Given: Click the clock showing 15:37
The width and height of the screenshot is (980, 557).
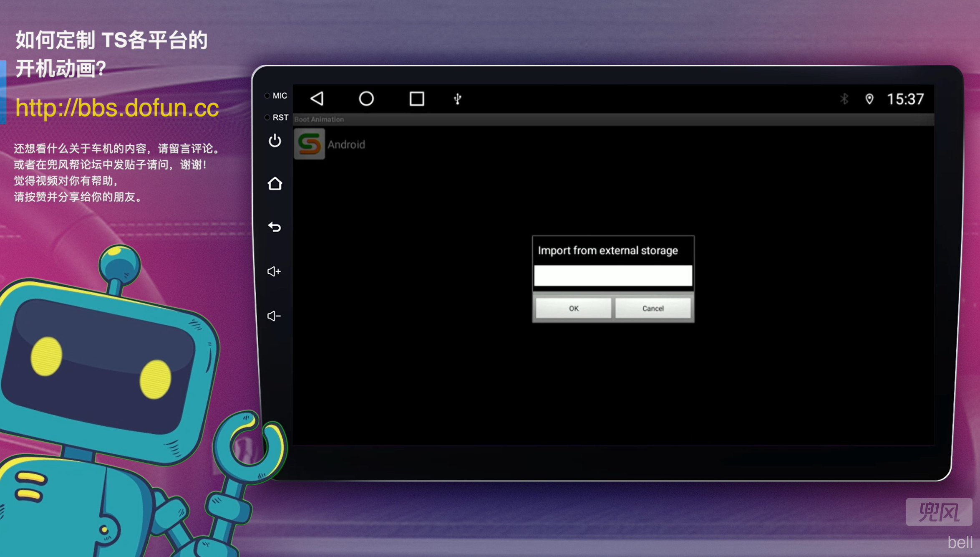Looking at the screenshot, I should point(905,99).
